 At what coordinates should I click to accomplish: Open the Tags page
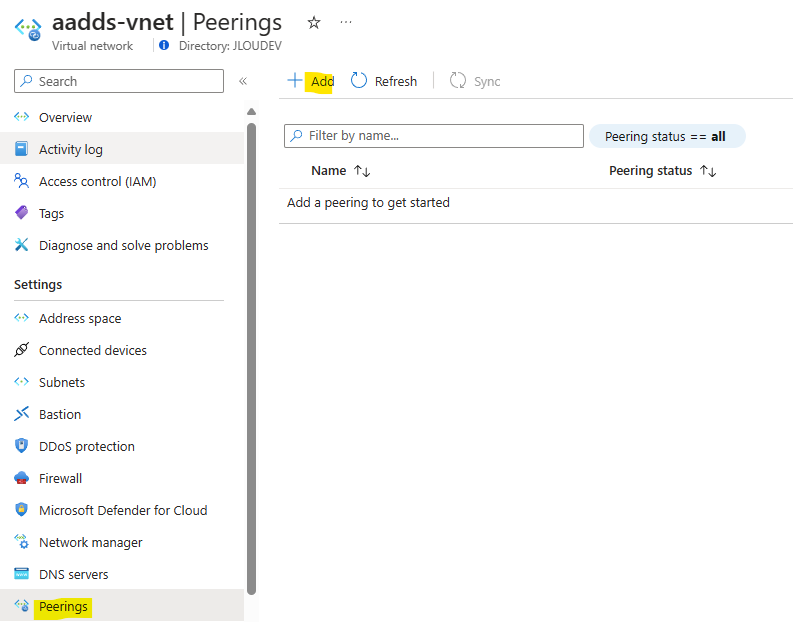(x=51, y=213)
